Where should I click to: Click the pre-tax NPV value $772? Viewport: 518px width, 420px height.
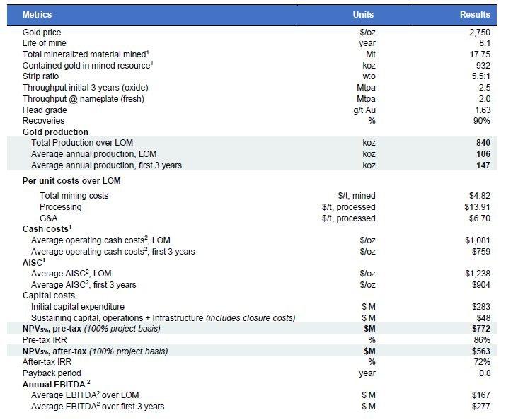(x=480, y=329)
